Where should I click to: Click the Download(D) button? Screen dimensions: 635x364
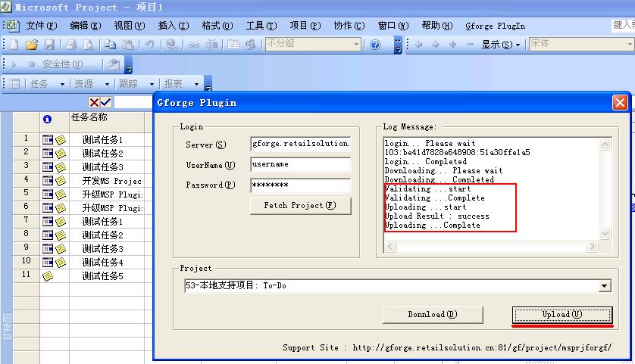pos(433,314)
